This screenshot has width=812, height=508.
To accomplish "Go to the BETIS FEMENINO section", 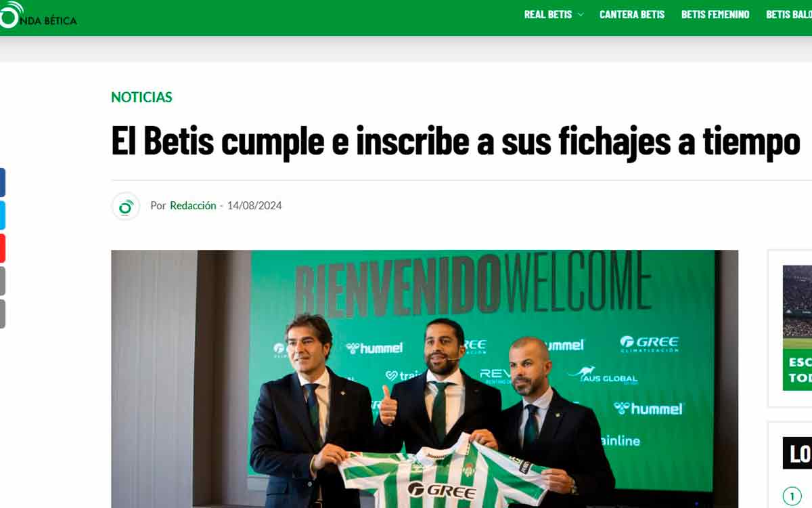I will tap(715, 14).
